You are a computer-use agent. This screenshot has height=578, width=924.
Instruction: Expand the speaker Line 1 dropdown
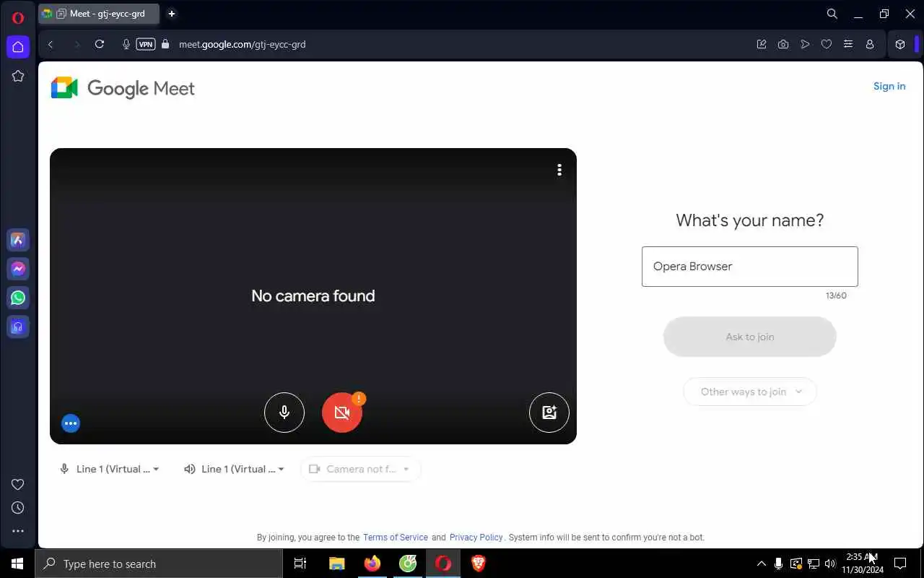(x=235, y=469)
